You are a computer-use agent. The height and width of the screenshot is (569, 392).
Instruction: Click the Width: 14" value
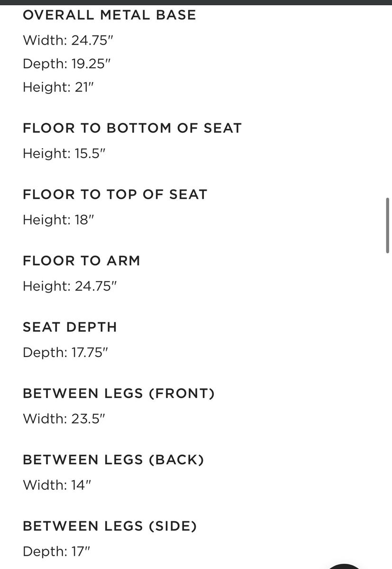pos(57,486)
